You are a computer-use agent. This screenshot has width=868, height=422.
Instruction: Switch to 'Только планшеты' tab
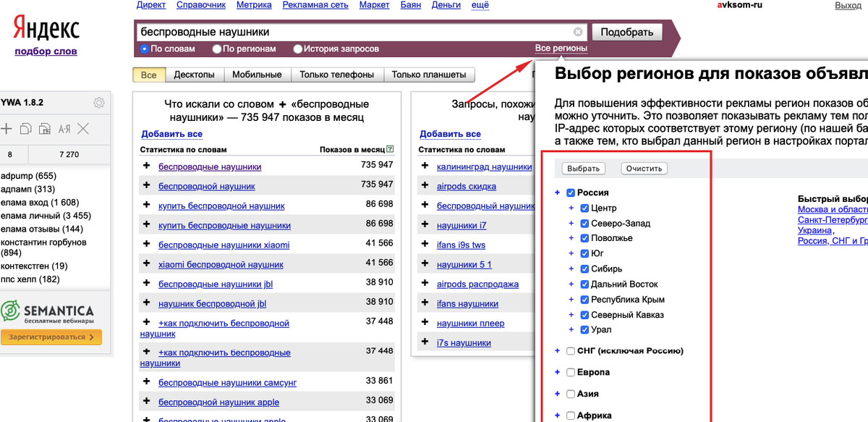click(430, 75)
